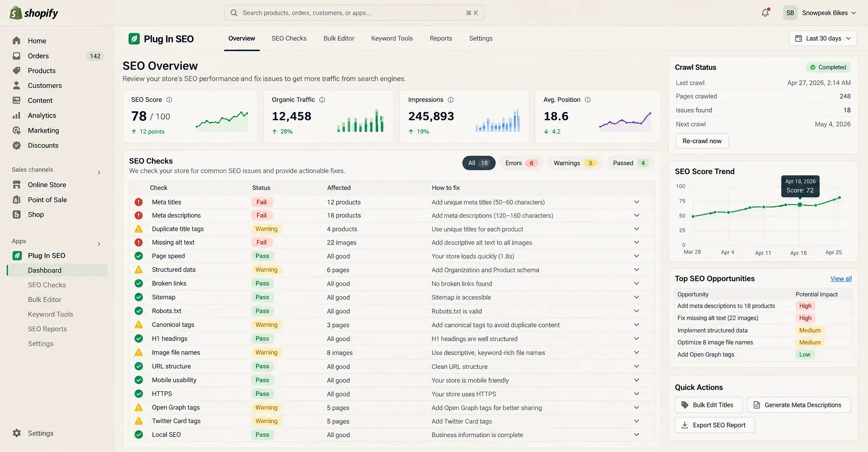Filter SEO checks by Warnings
868x452 pixels.
[575, 163]
